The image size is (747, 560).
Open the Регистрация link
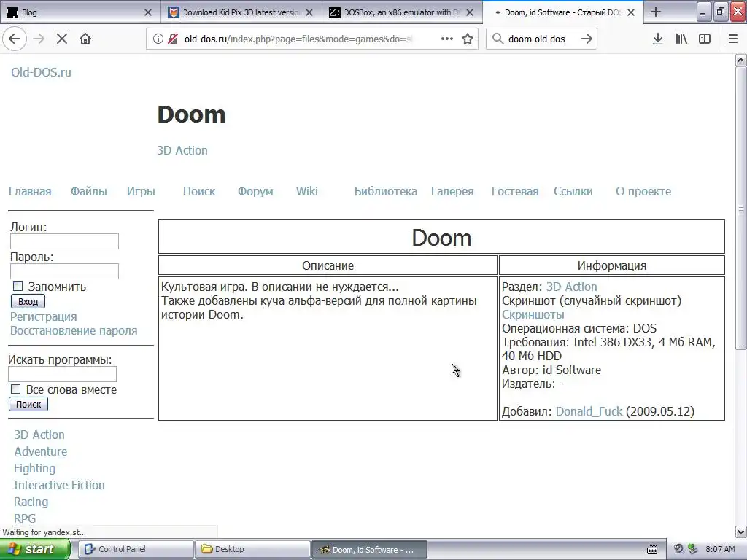tap(43, 316)
